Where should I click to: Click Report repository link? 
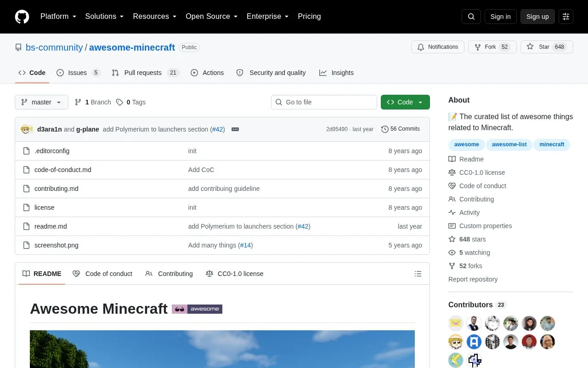tap(473, 279)
